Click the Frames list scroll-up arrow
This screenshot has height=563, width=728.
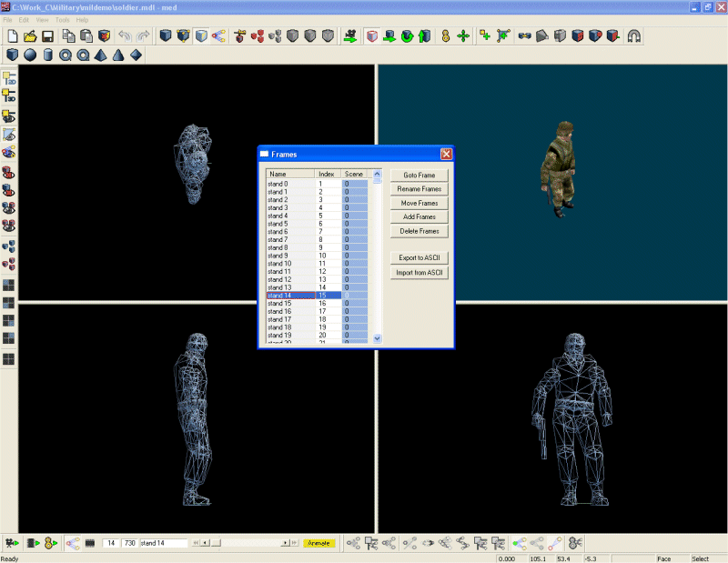(x=377, y=174)
